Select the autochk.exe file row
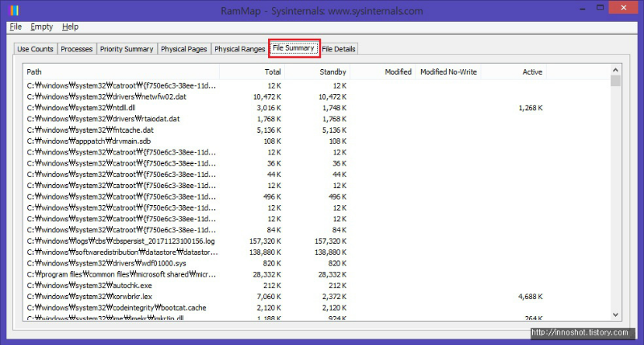 click(316, 285)
